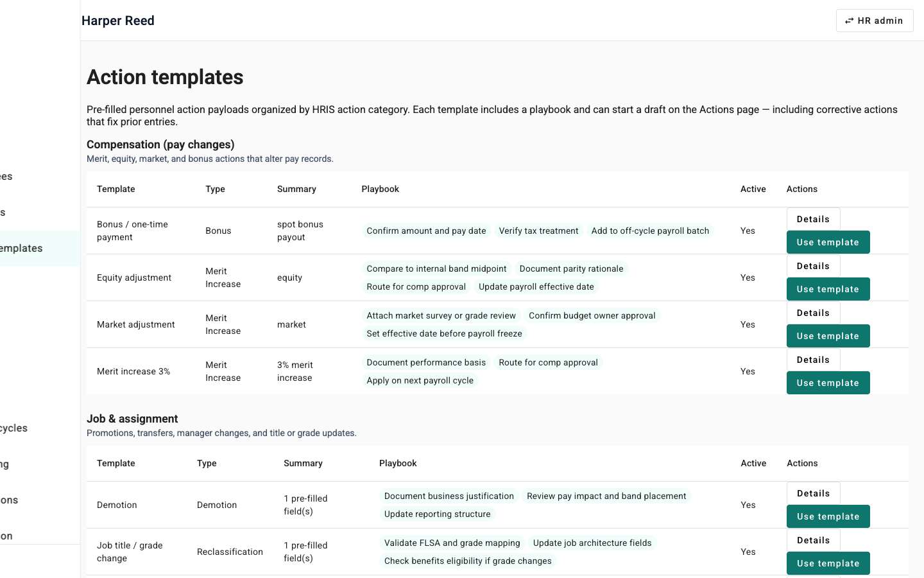Switch role using the HR admin button

click(x=875, y=21)
